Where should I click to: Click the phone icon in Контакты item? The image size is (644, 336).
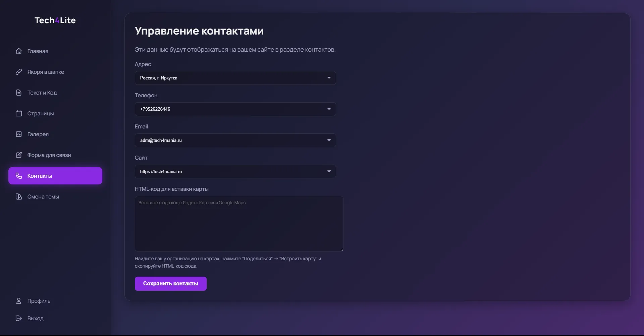tap(19, 176)
